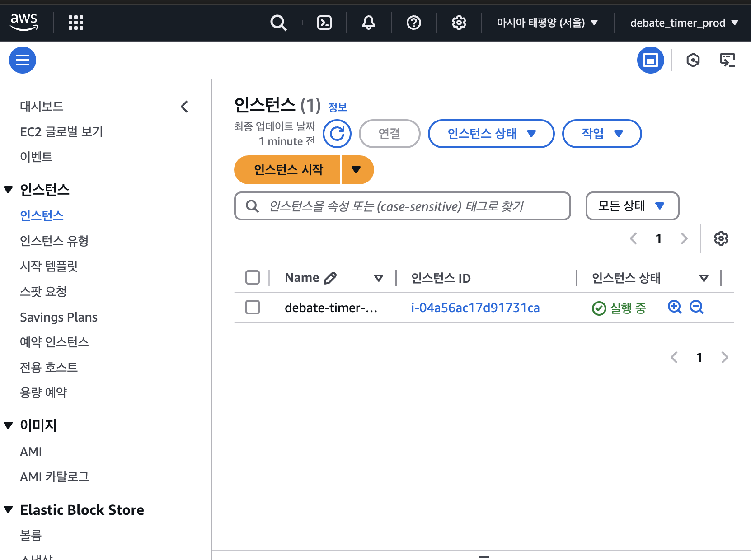Click the 연결 connect button

(x=390, y=134)
